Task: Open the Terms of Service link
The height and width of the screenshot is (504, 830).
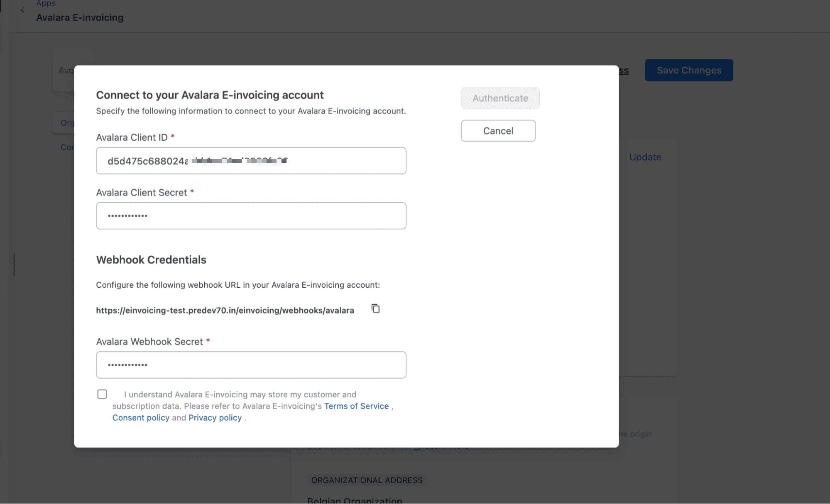Action: coord(356,406)
